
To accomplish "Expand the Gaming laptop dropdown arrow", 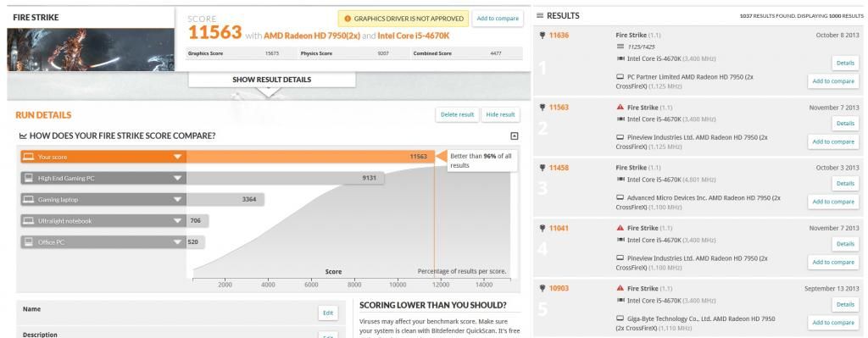I will (x=177, y=199).
